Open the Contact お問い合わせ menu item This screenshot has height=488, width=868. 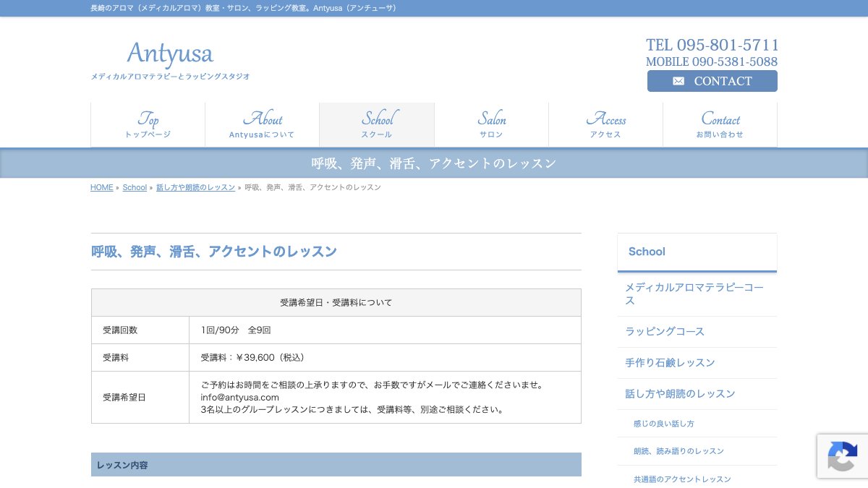pos(720,124)
